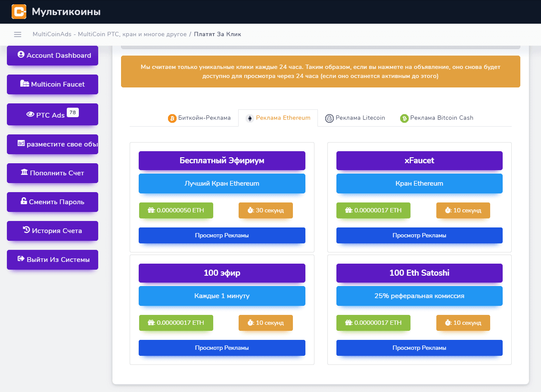
Task: Click the orange Multicoins logo icon
Action: 19,12
